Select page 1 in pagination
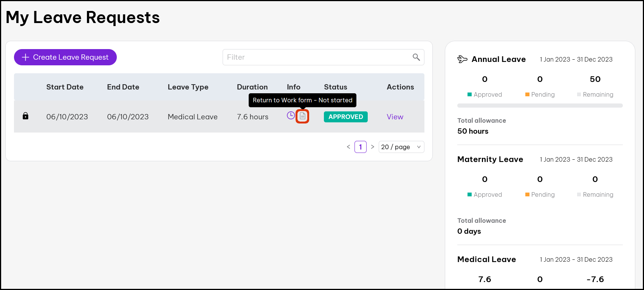This screenshot has width=644, height=290. (361, 147)
